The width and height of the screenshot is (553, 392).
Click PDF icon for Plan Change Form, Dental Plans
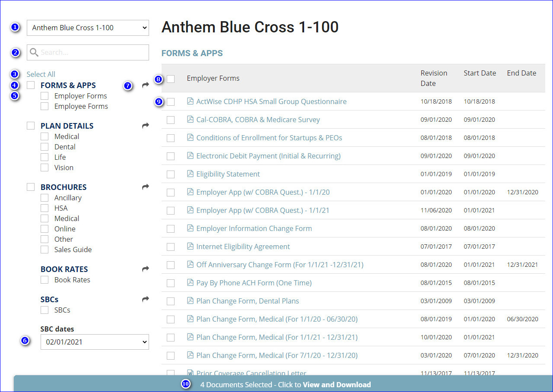click(190, 300)
